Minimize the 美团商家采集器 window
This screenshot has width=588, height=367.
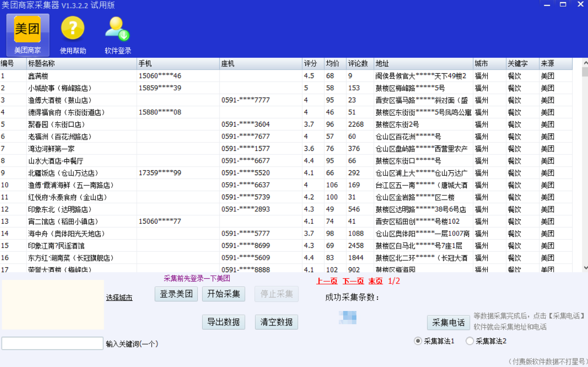(547, 4)
